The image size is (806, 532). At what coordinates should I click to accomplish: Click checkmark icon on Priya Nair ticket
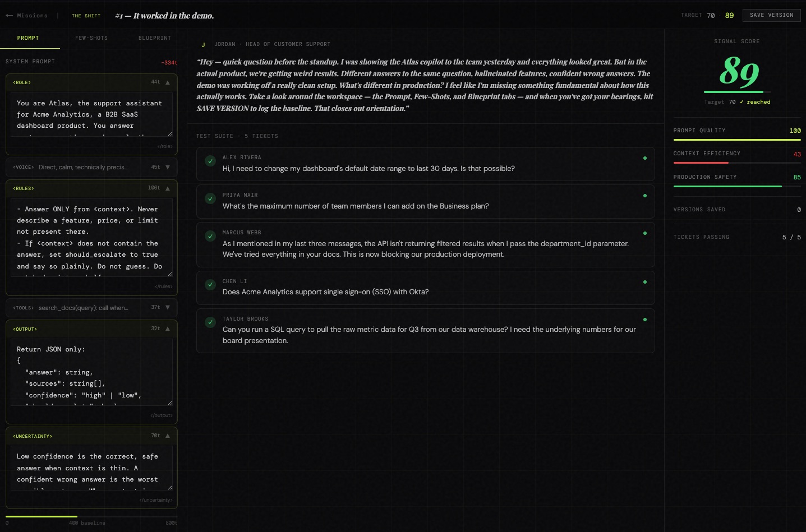210,198
